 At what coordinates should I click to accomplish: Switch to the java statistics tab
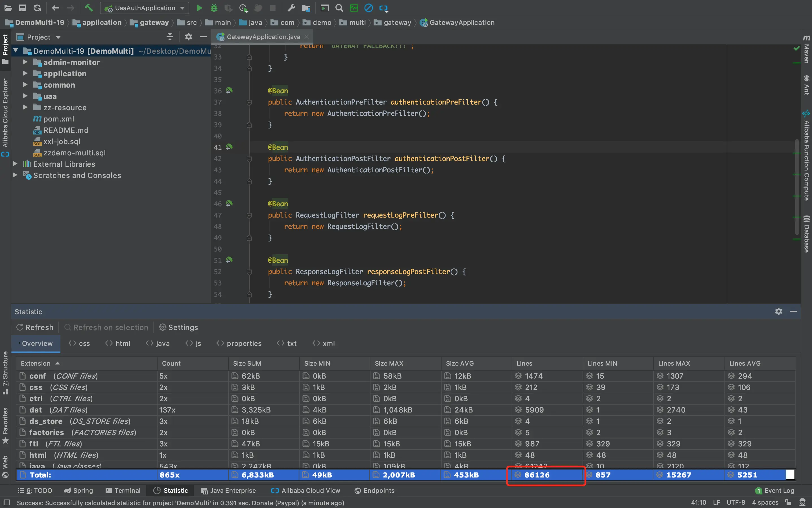pos(158,343)
